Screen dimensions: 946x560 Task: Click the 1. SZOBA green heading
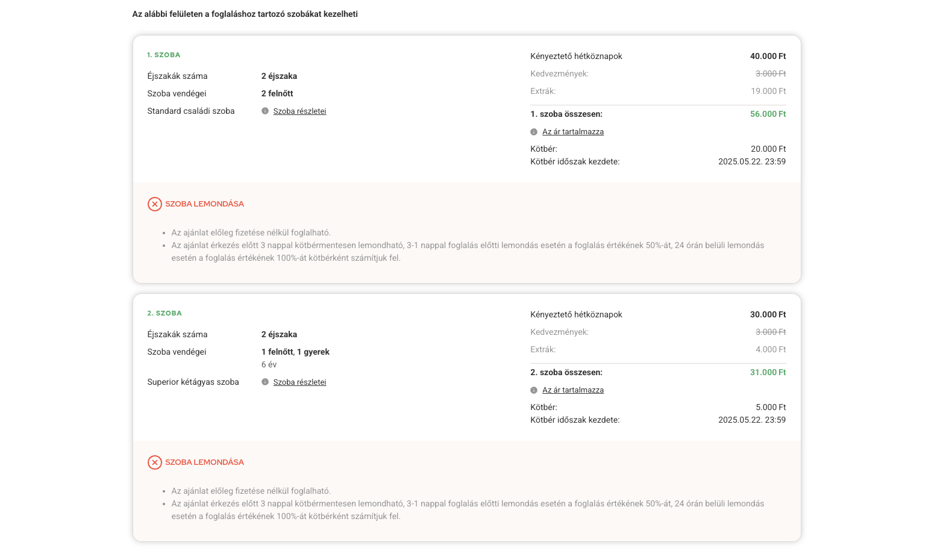163,55
